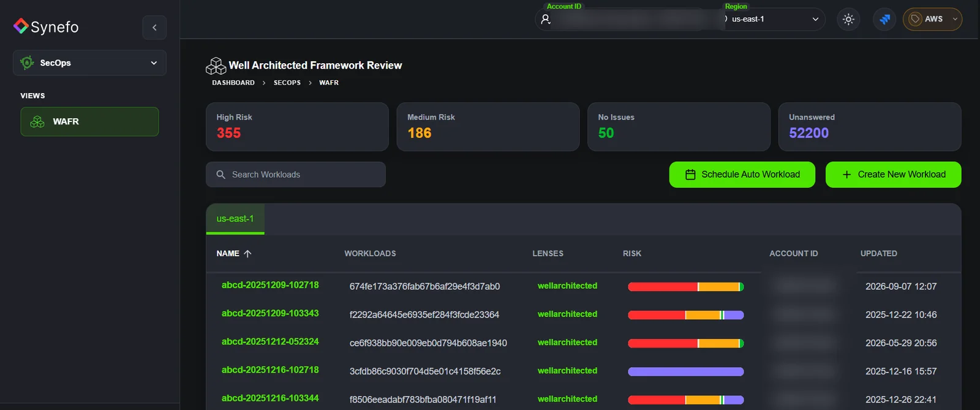Click workload ID 3cfdb86c9030f704d5e01c4158f56e2c
The image size is (980, 410).
tap(425, 371)
